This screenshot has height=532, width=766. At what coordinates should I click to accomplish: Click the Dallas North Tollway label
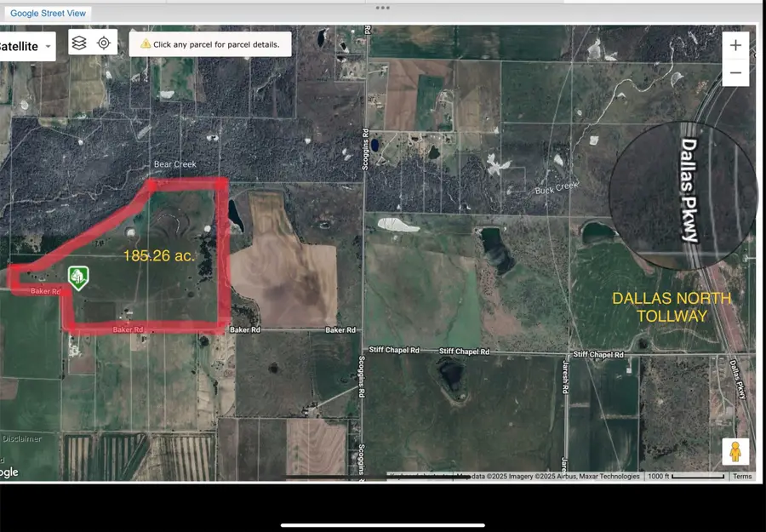coord(672,306)
